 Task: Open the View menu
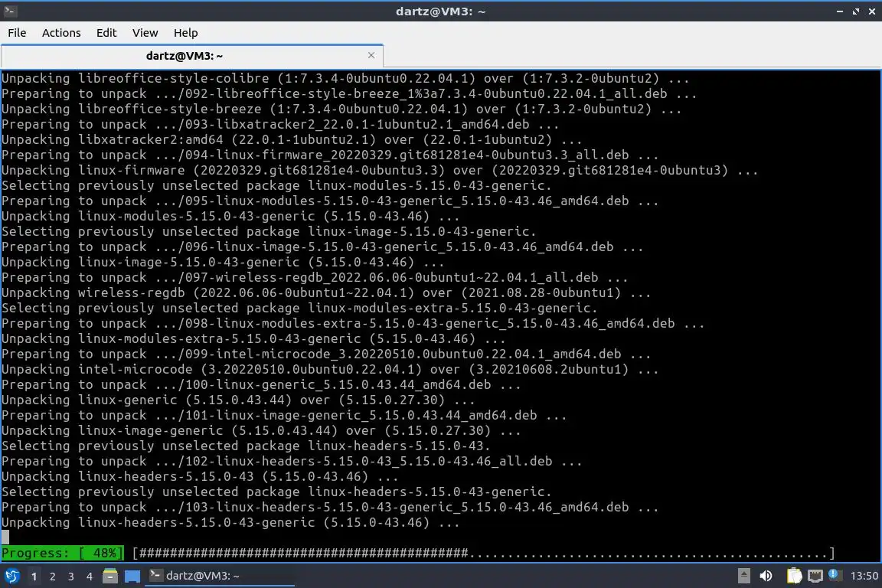(x=145, y=33)
